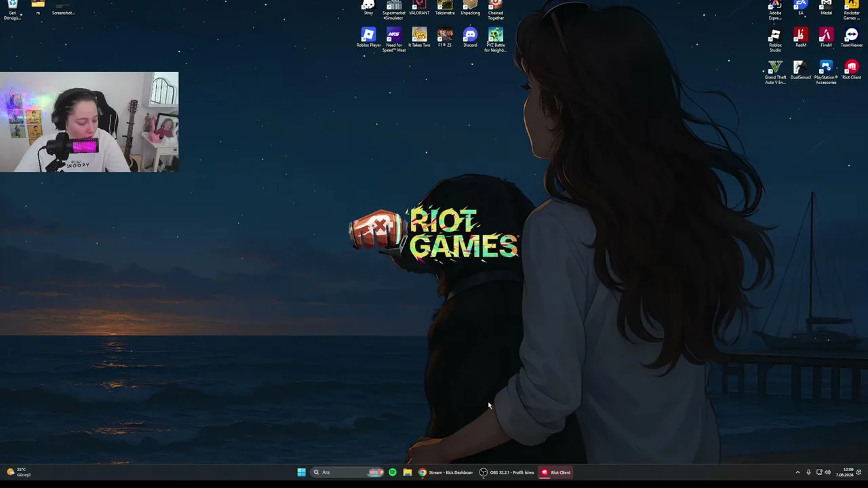Image resolution: width=868 pixels, height=488 pixels.
Task: Click the Chained Together desktop icon
Action: (x=496, y=9)
